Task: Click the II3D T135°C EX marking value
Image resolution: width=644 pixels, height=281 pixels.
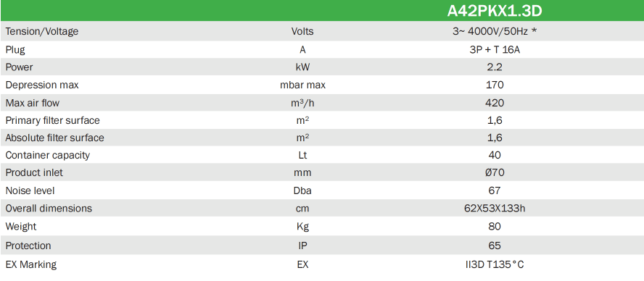Action: (495, 264)
